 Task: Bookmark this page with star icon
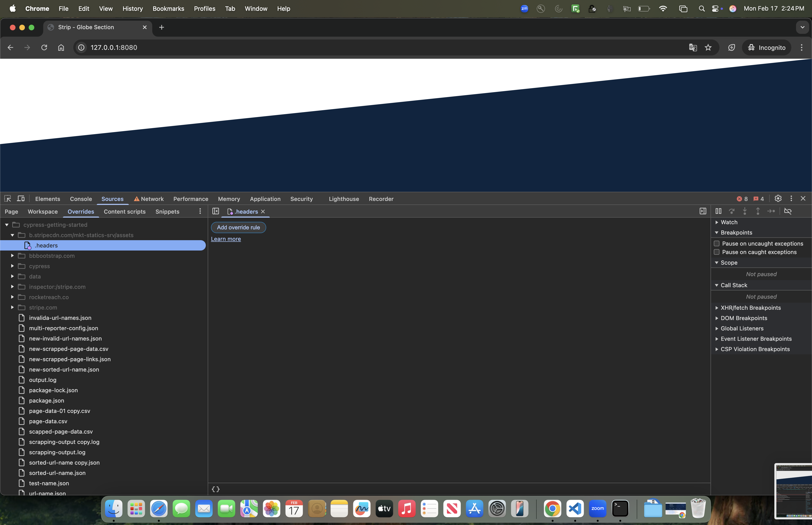tap(708, 48)
